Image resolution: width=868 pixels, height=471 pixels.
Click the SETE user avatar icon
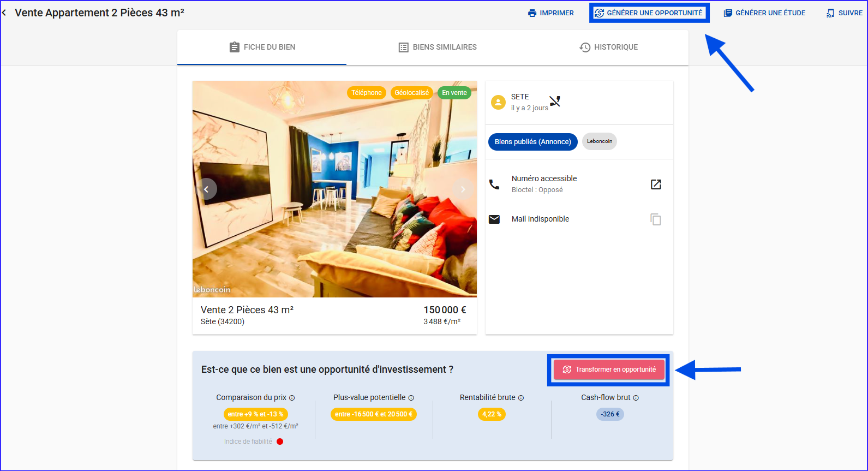coord(498,102)
